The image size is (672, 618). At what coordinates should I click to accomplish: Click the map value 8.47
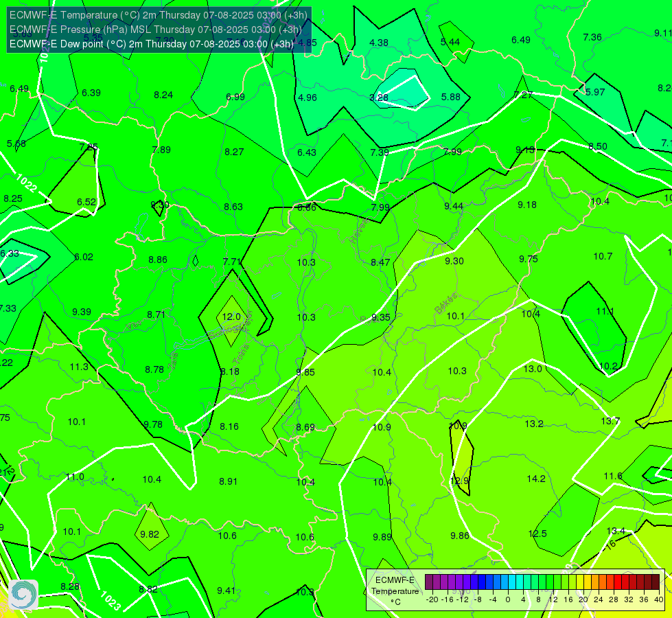point(380,262)
